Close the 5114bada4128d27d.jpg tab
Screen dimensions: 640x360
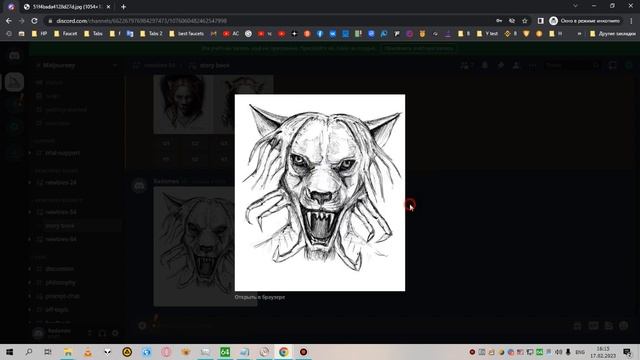108,7
